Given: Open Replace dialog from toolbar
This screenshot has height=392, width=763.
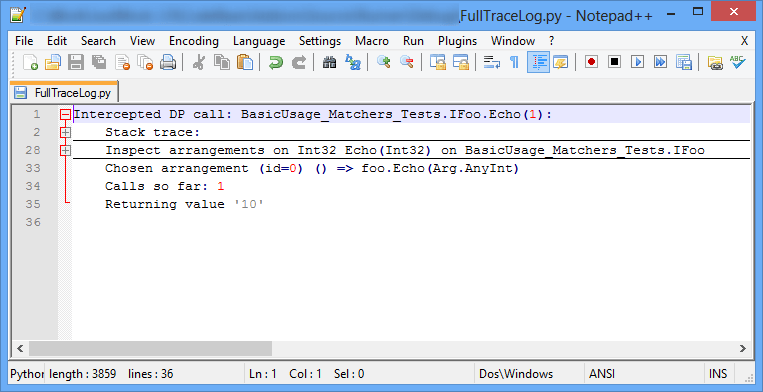Looking at the screenshot, I should [352, 62].
